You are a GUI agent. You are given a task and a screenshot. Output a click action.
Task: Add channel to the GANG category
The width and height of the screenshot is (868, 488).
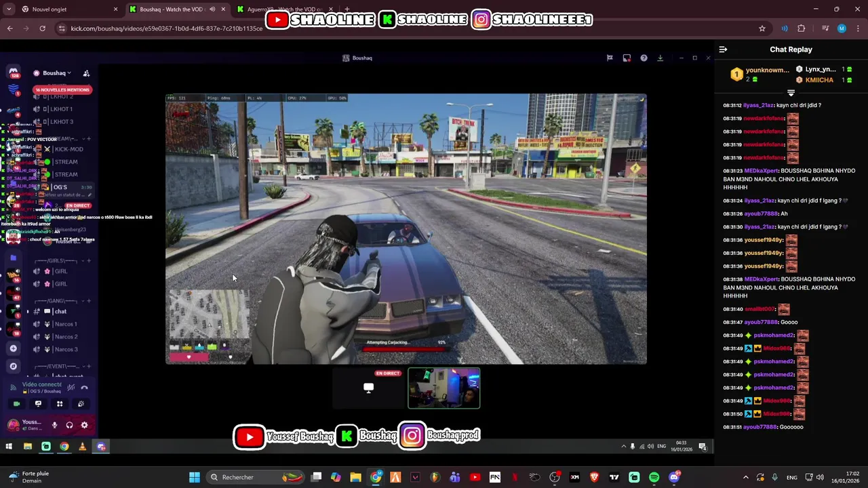coord(89,301)
